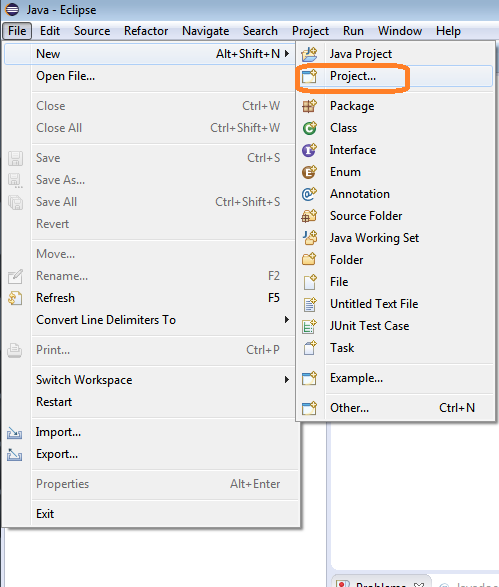Image resolution: width=499 pixels, height=587 pixels.
Task: Open the Search menu
Action: (x=260, y=31)
